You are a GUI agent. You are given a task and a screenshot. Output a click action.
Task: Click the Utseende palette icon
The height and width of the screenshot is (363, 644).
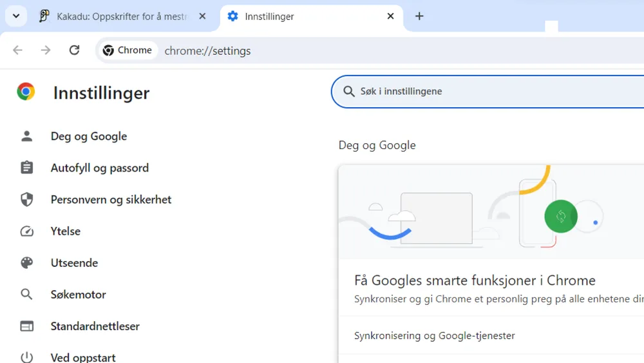pos(26,263)
